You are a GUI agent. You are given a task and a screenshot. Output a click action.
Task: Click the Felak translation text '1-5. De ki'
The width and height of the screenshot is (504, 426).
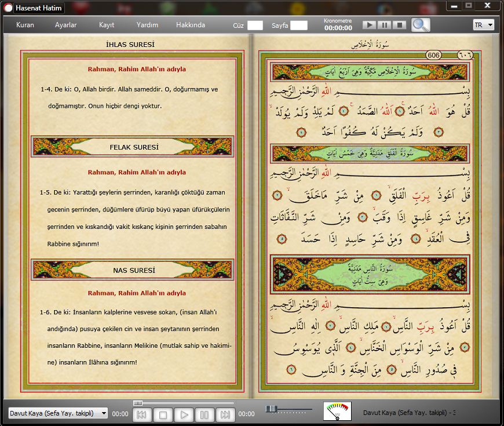click(x=135, y=218)
